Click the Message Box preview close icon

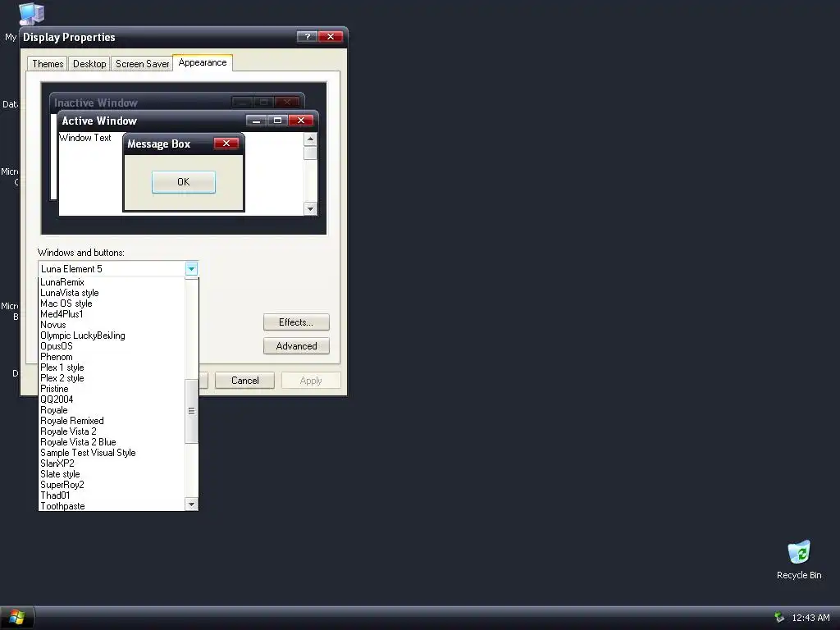click(x=226, y=144)
